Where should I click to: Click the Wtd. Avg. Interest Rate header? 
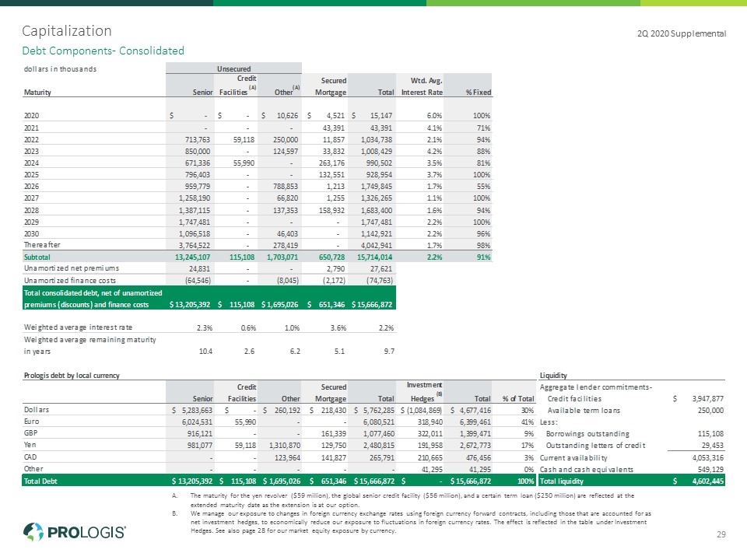click(422, 86)
